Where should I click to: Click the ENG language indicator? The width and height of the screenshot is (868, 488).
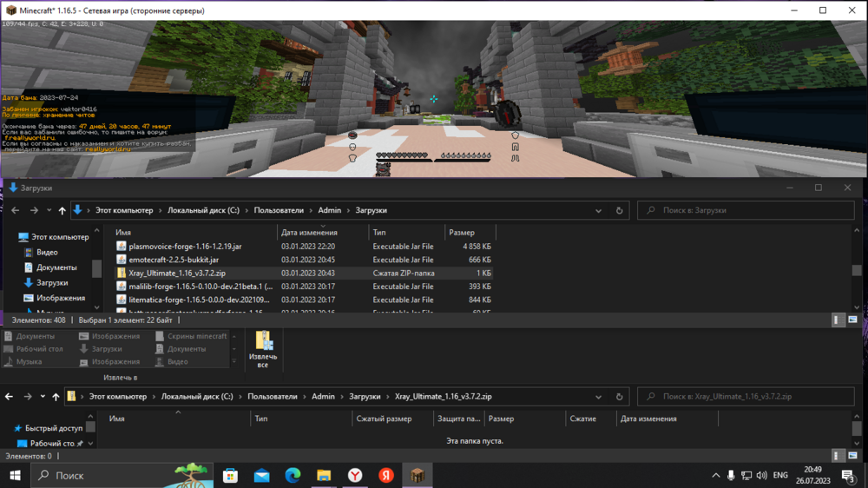(780, 475)
